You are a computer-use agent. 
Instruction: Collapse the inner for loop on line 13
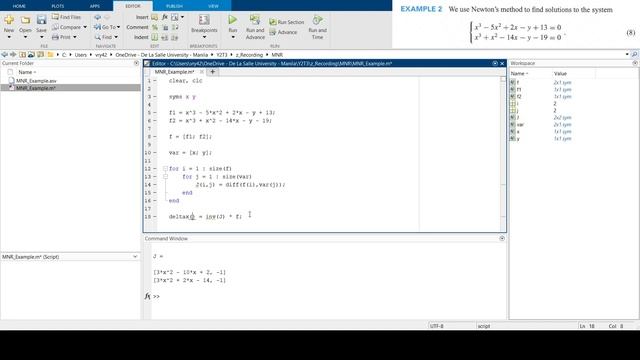tap(165, 177)
